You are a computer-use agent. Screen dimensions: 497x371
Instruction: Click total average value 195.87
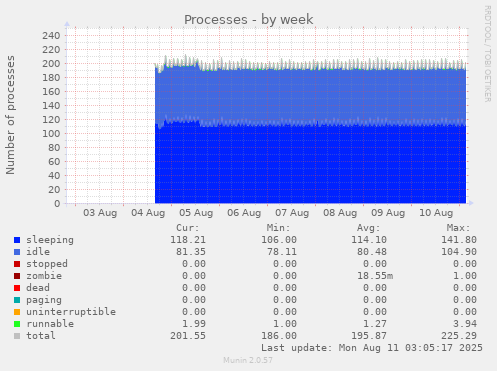point(369,336)
